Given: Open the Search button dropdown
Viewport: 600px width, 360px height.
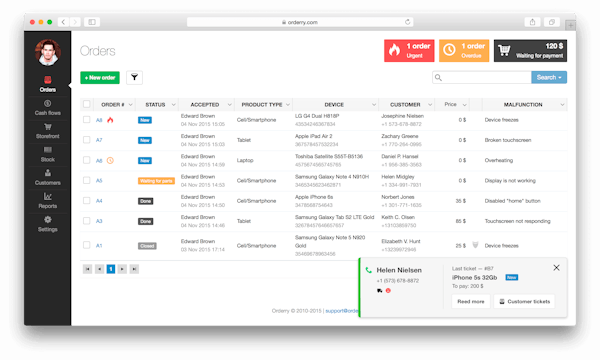Looking at the screenshot, I should 549,77.
